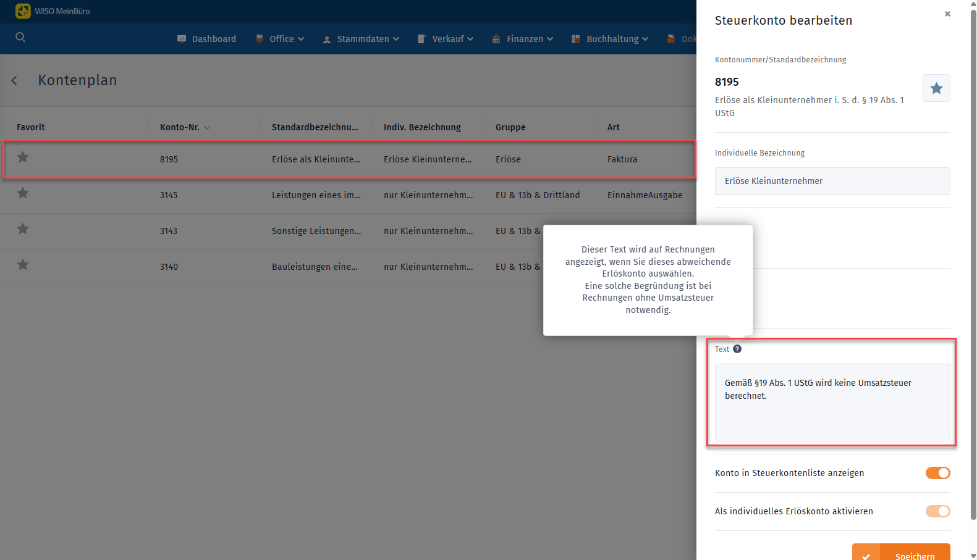Toggle favorite star for account 3143 row
This screenshot has width=977, height=560.
point(23,229)
